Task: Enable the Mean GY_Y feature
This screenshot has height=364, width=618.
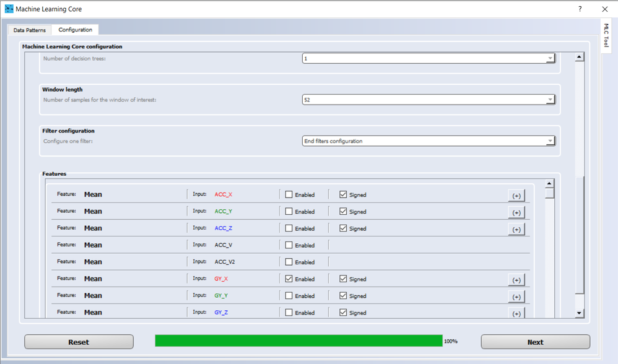Action: coord(289,296)
